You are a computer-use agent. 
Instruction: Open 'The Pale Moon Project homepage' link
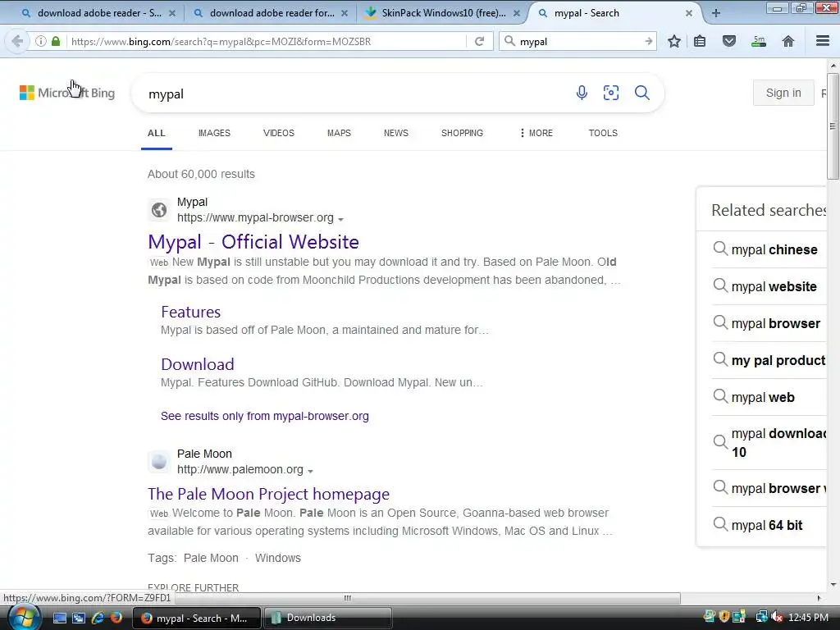268,494
